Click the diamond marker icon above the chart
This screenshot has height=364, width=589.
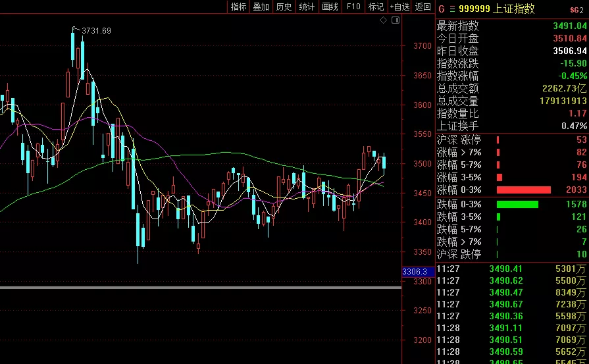point(383,20)
